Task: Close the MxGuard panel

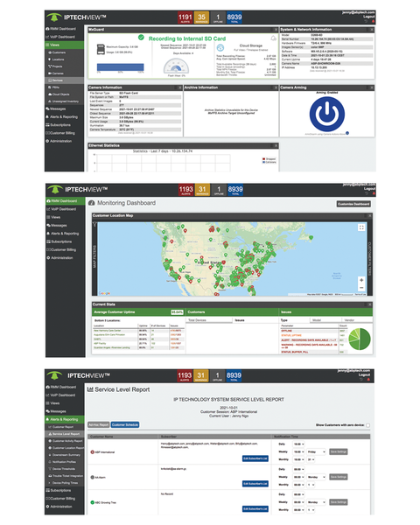Action: point(276,30)
